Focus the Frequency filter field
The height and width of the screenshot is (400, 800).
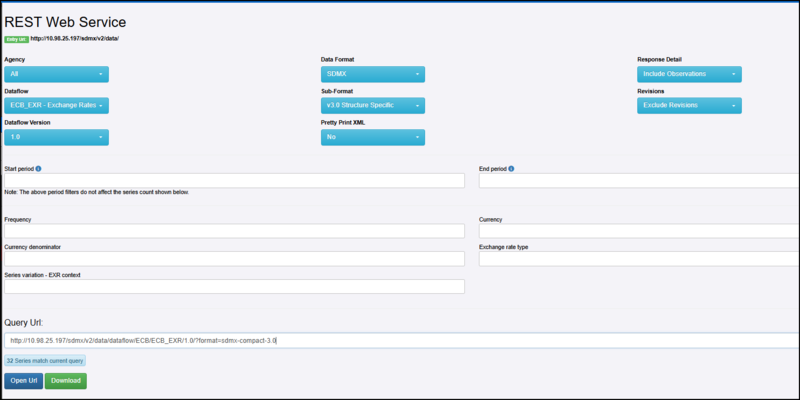coord(235,231)
